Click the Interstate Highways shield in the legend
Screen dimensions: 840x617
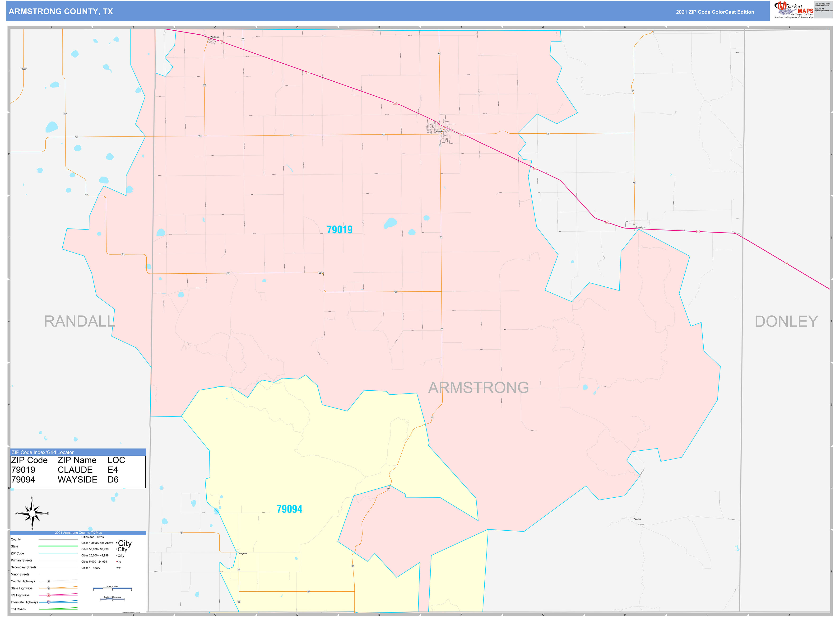coord(49,602)
